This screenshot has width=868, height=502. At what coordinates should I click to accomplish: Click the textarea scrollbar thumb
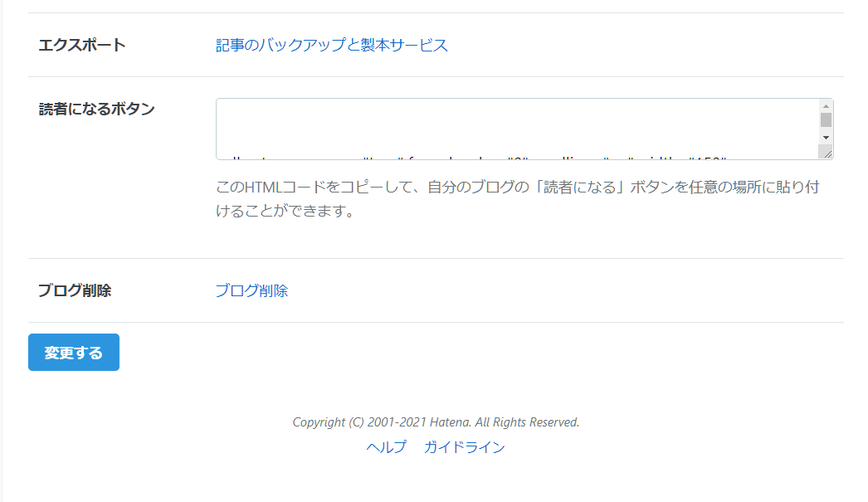[826, 120]
